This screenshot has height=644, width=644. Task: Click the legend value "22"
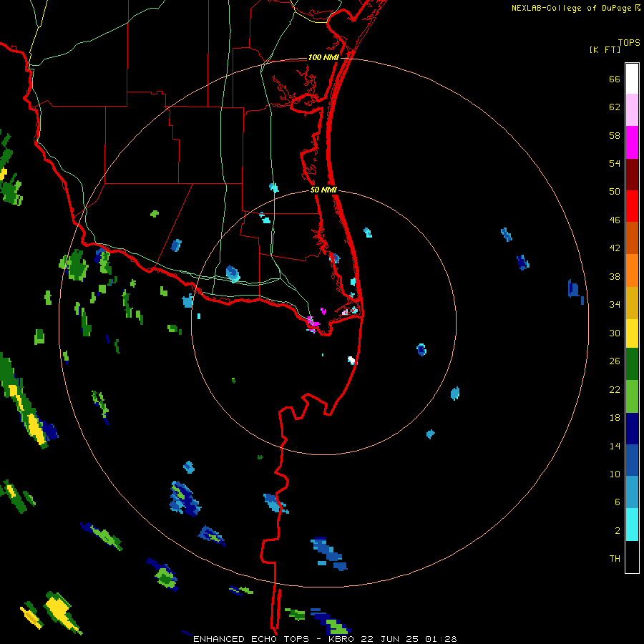coord(615,389)
